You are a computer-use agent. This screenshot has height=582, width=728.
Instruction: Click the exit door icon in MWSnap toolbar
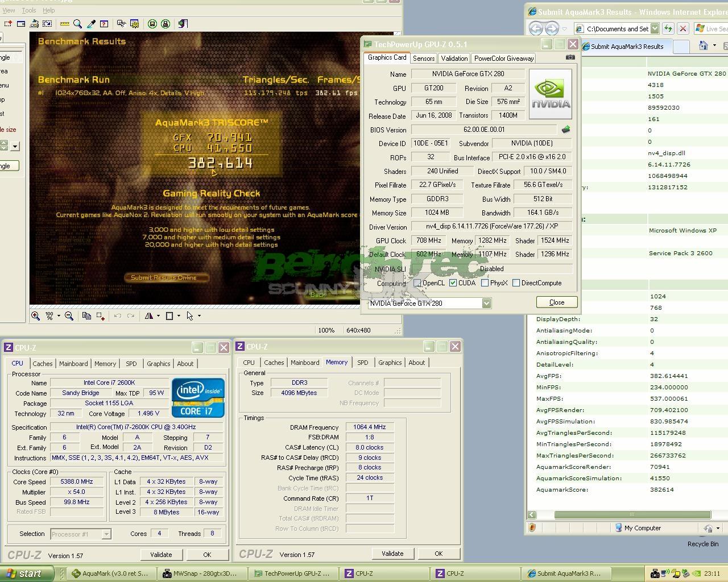pyautogui.click(x=183, y=24)
